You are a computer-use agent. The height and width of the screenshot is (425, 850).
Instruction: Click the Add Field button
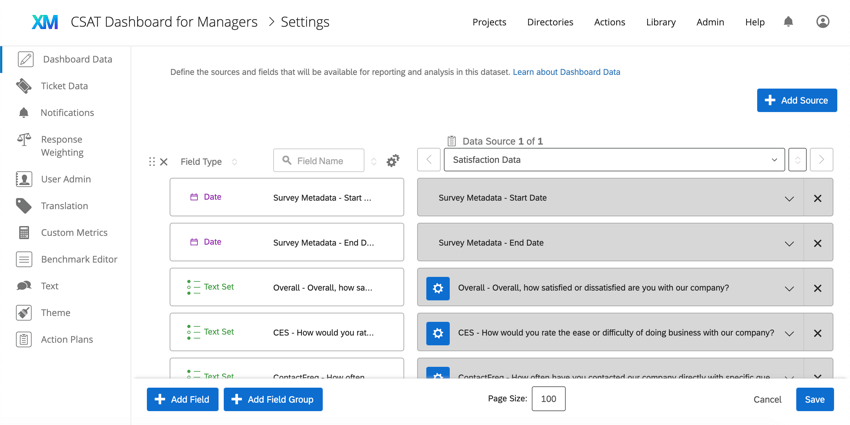tap(182, 400)
